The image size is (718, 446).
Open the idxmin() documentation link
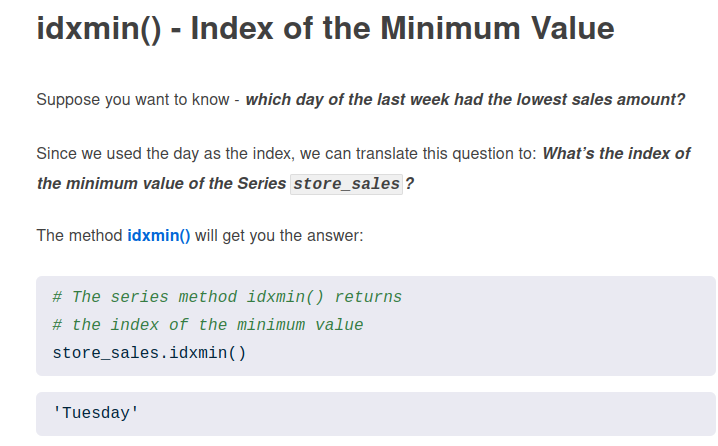[159, 236]
